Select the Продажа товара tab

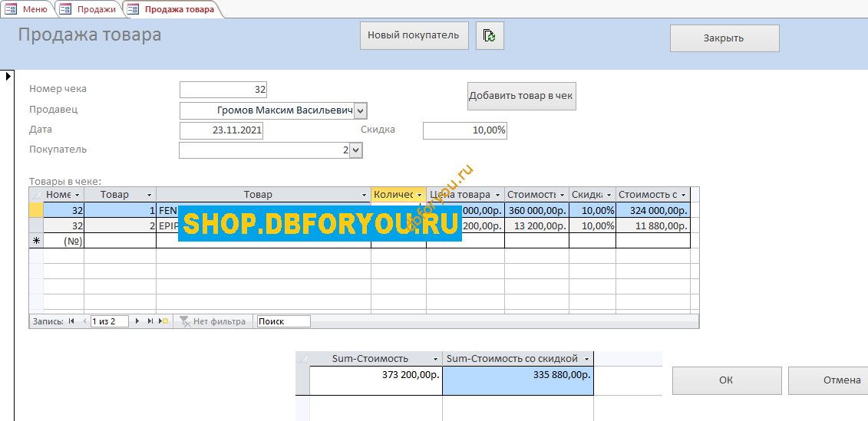[172, 9]
